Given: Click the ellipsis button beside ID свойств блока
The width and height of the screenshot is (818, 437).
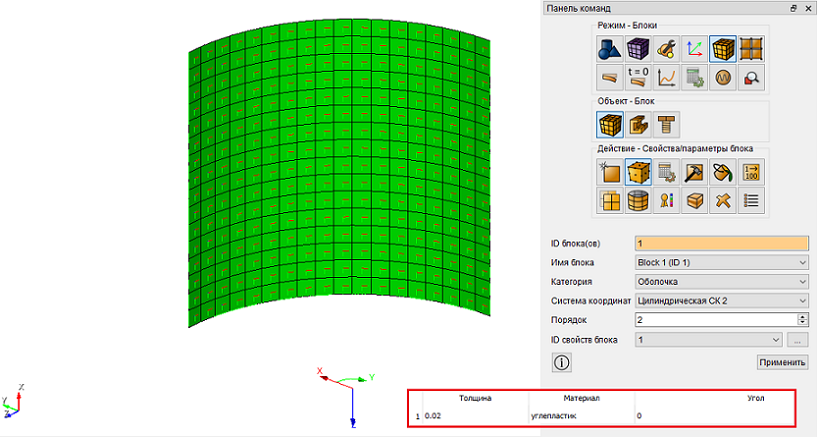Looking at the screenshot, I should coord(797,340).
